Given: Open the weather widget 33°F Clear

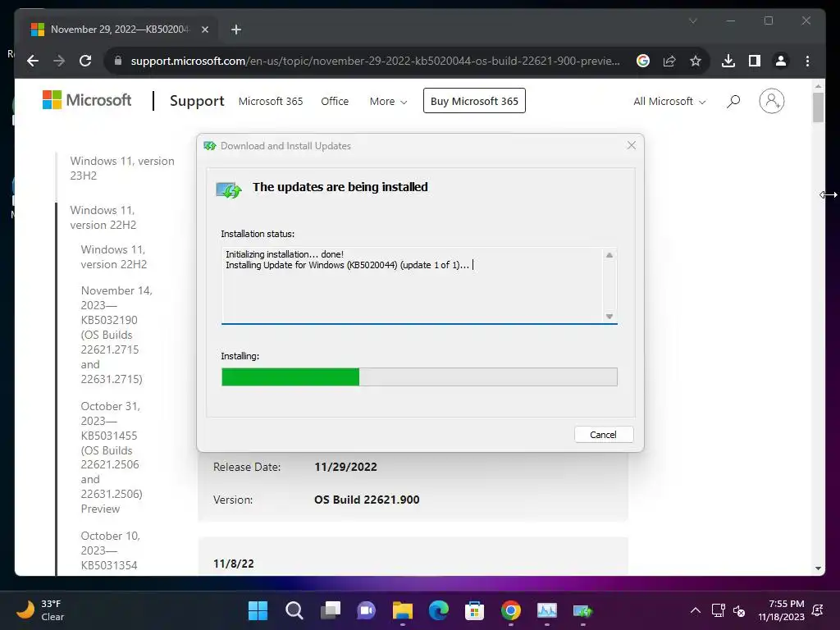Looking at the screenshot, I should (41, 610).
